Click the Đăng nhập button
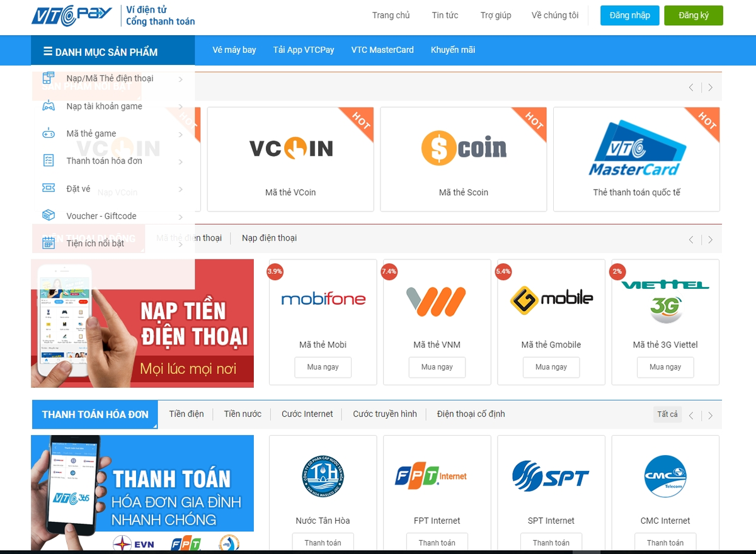The image size is (756, 554). coord(630,15)
